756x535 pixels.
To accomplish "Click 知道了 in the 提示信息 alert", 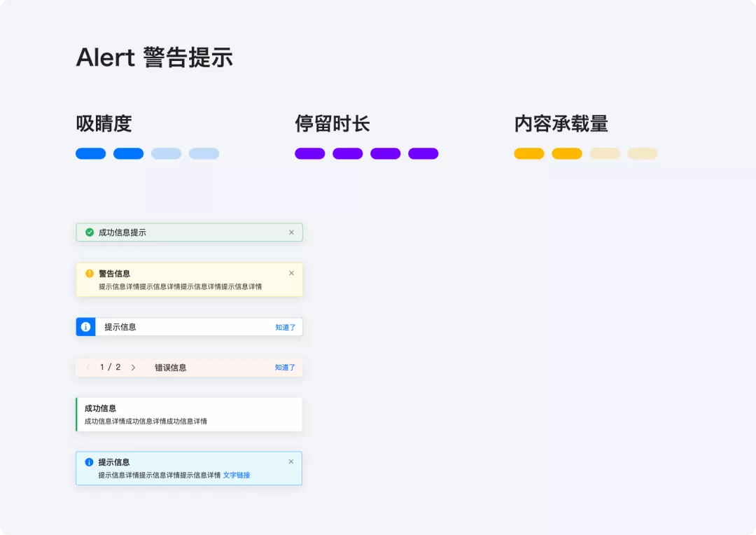I will (x=286, y=328).
